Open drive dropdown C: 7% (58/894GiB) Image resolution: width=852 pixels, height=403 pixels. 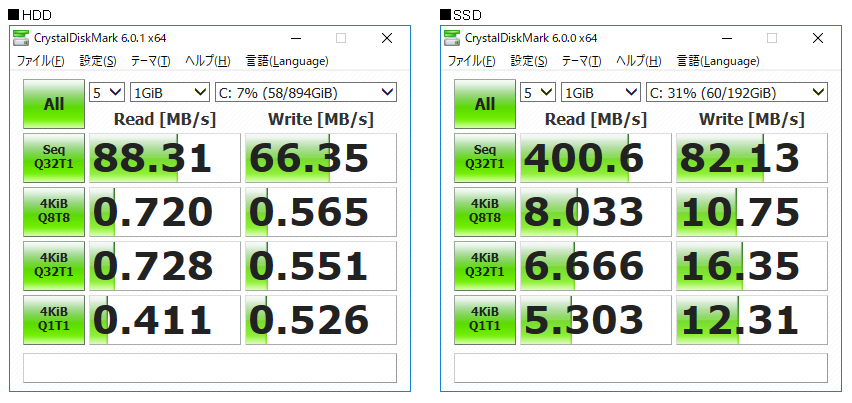(x=306, y=92)
